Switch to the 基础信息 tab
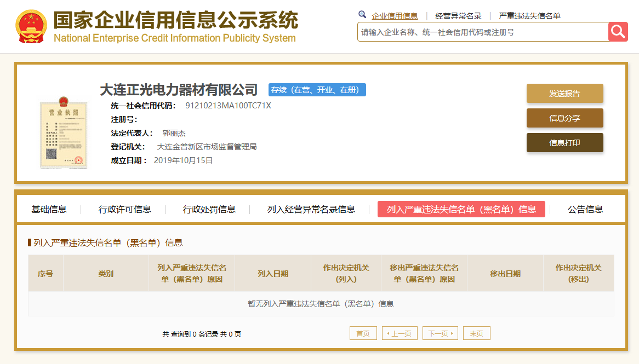 click(49, 209)
